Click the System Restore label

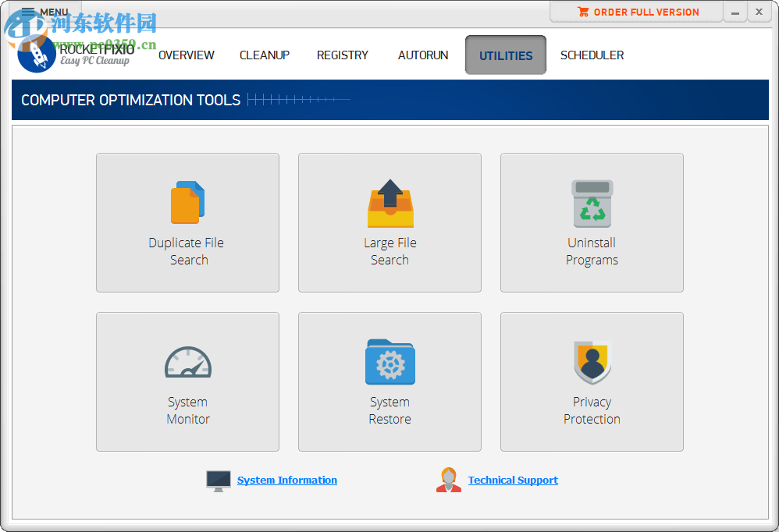390,410
